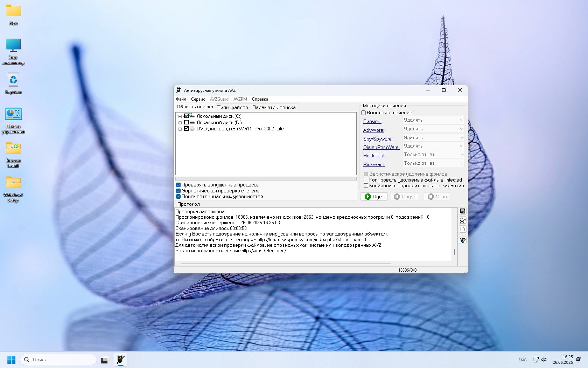Click the blank page clear protocol icon
The image size is (588, 368).
(x=462, y=229)
